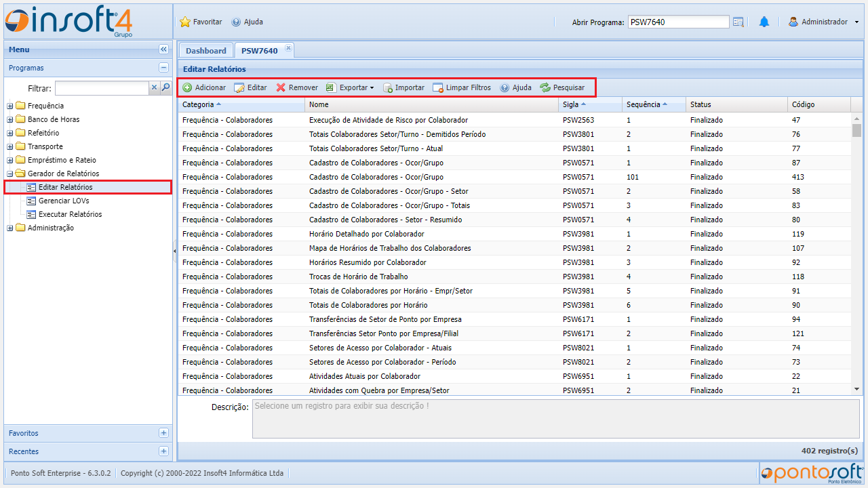The image size is (868, 488).
Task: Click the Remover red X icon
Action: pyautogui.click(x=281, y=87)
